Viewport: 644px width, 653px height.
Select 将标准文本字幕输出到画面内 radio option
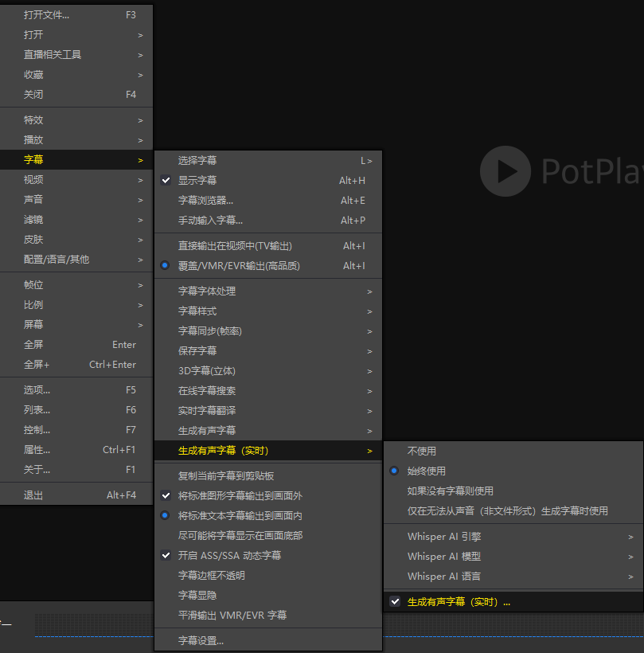268,515
